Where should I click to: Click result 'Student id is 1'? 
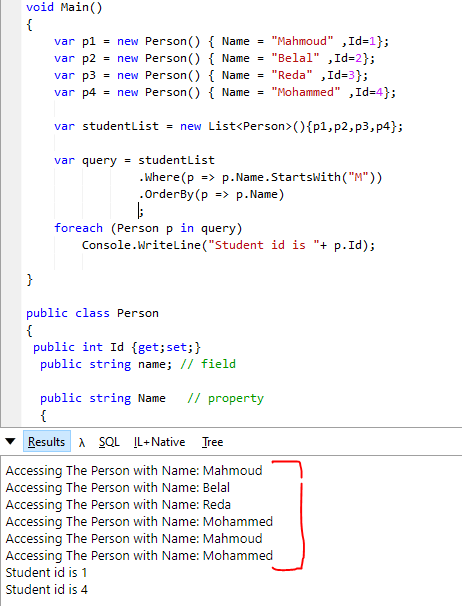[46, 572]
